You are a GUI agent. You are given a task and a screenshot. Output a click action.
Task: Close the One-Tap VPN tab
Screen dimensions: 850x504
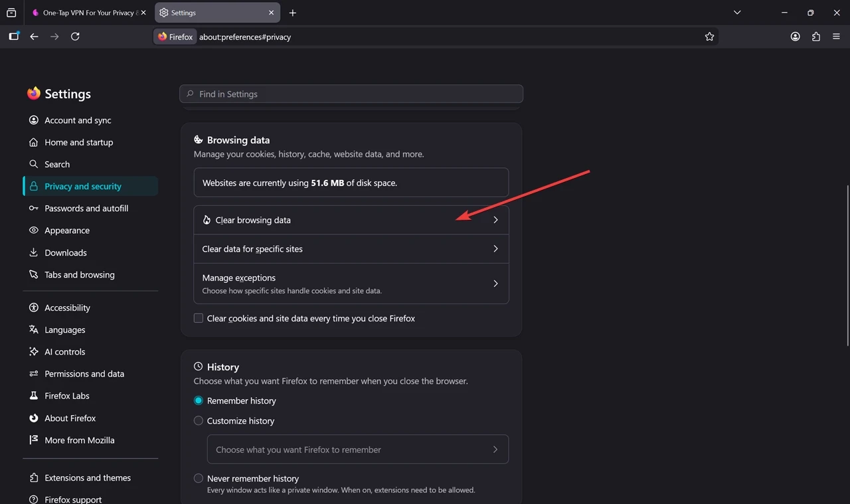pyautogui.click(x=143, y=13)
